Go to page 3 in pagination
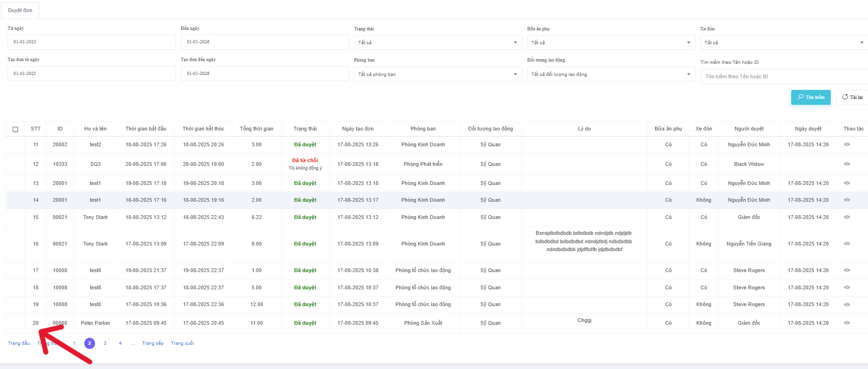The width and height of the screenshot is (868, 369). coord(105,343)
